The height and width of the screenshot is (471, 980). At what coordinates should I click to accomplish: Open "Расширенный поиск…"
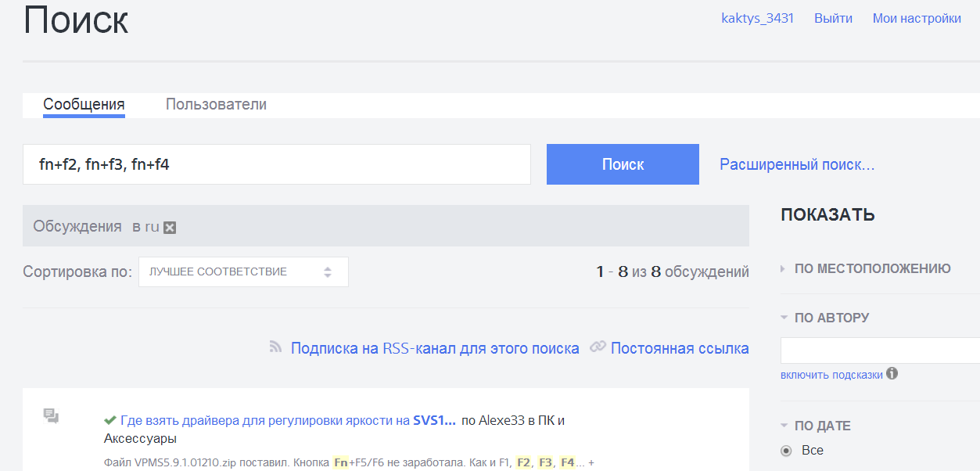point(797,164)
